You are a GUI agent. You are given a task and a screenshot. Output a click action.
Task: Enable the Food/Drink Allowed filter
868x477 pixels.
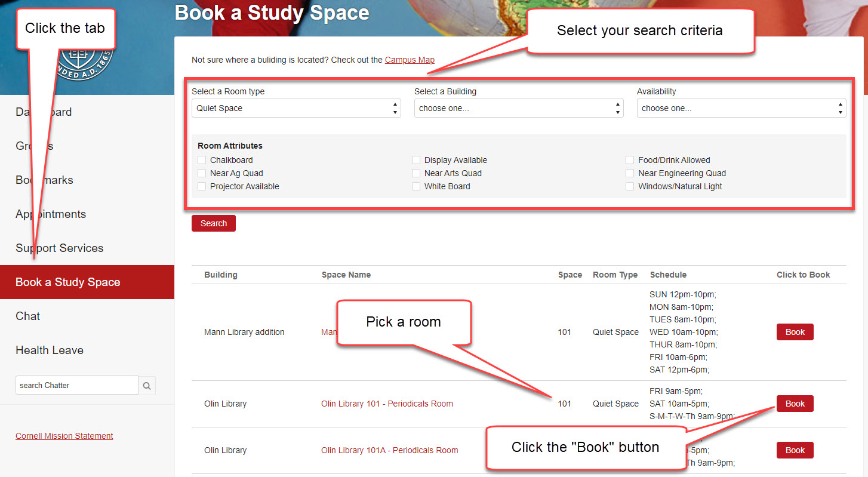pyautogui.click(x=630, y=160)
